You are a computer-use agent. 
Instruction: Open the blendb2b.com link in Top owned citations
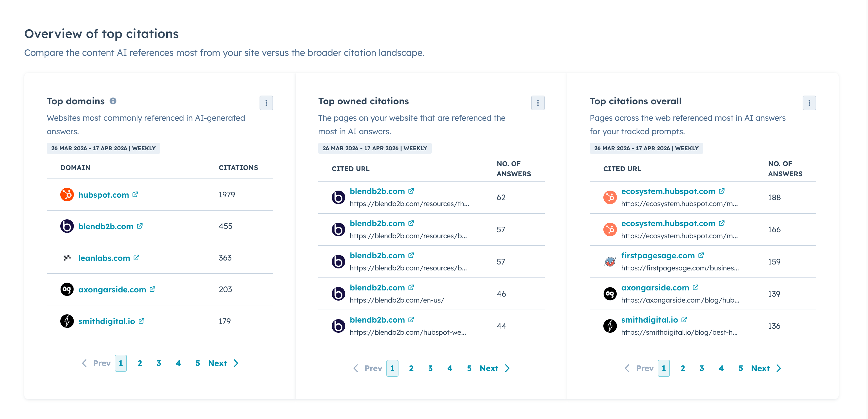(377, 191)
